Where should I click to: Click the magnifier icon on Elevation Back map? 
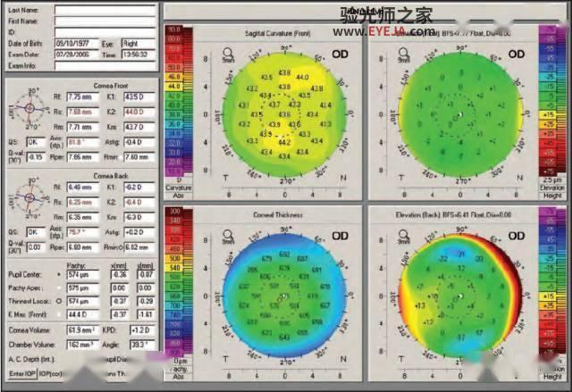[x=403, y=237]
